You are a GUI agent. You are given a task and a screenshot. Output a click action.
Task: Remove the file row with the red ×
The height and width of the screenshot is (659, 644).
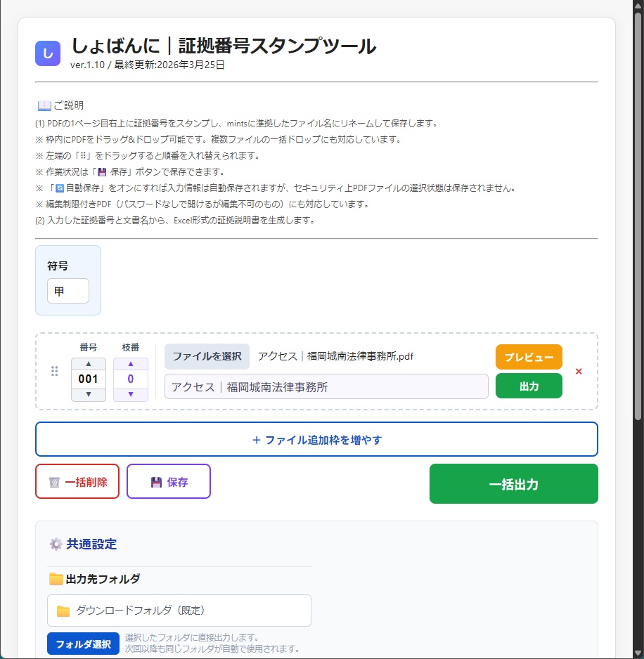(x=579, y=372)
